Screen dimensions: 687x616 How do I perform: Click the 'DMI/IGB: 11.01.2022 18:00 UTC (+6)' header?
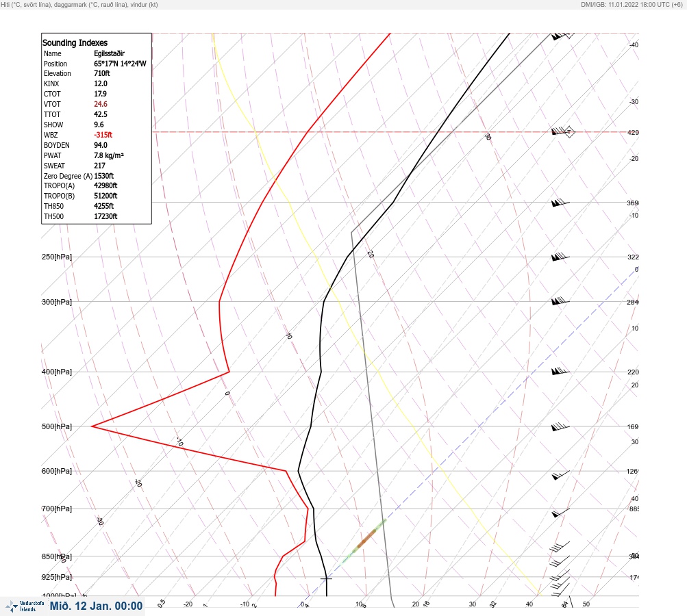point(632,4)
